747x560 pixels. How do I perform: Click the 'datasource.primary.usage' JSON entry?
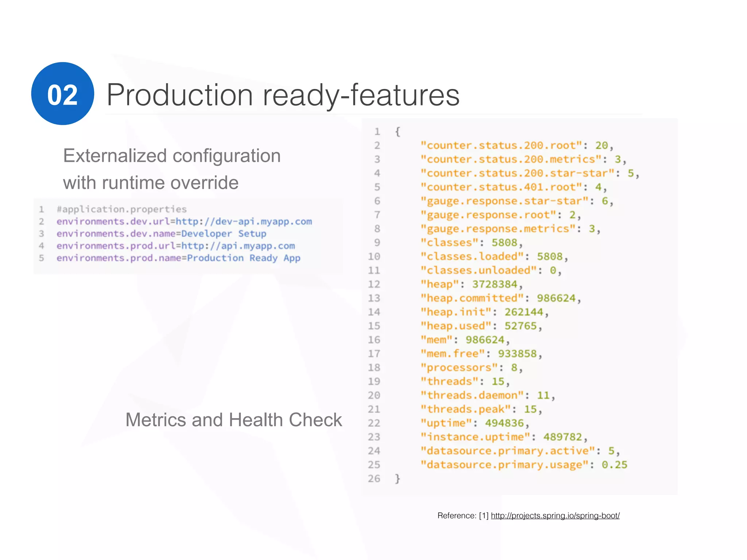[x=524, y=465]
